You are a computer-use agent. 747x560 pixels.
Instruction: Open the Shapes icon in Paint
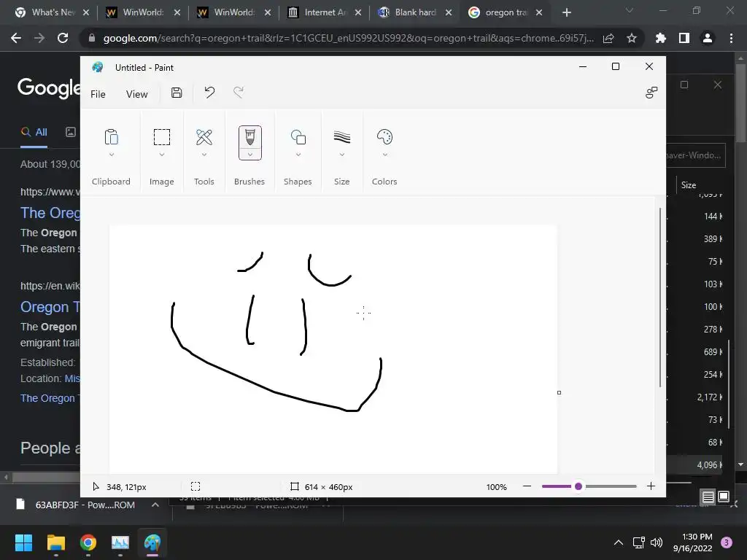coord(298,137)
